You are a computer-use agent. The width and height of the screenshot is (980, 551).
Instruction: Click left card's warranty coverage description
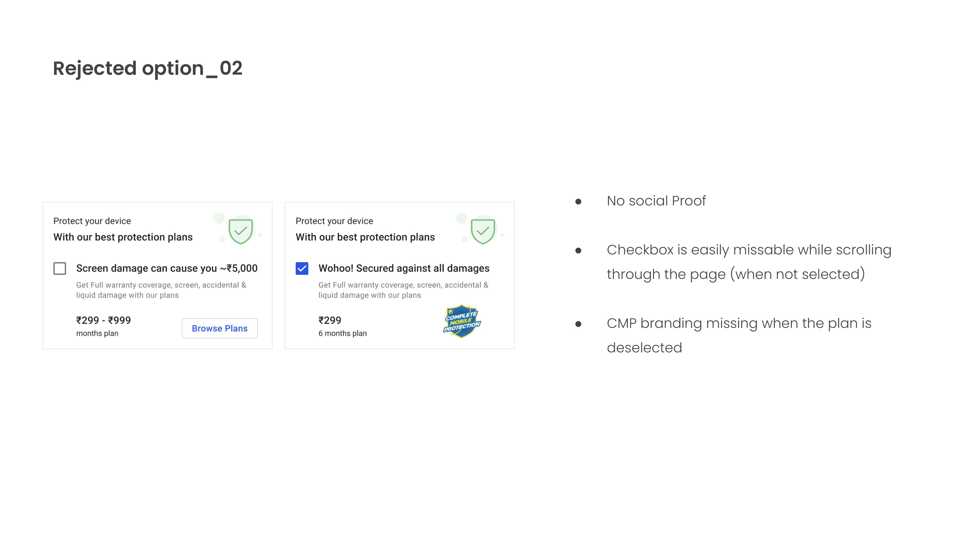tap(161, 290)
